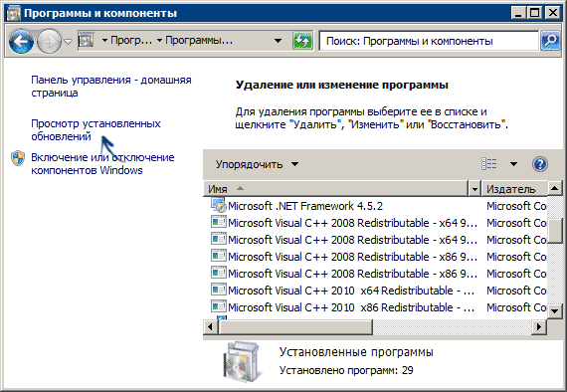Open help with the blue question mark

click(x=540, y=164)
